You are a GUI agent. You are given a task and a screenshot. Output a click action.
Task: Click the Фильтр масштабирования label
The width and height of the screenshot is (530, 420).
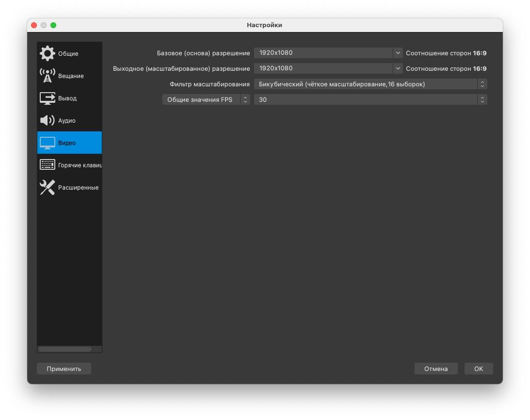coord(209,84)
